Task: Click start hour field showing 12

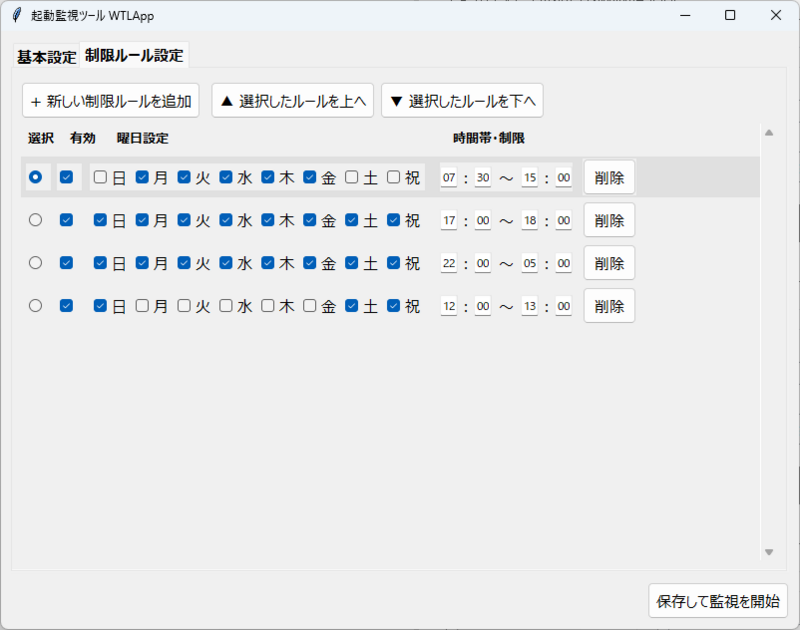Action: (449, 307)
